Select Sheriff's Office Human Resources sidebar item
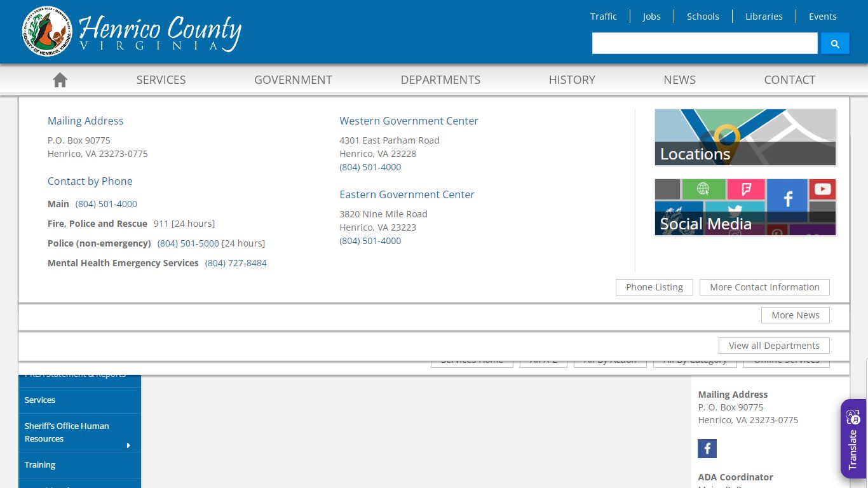The image size is (868, 488). [x=79, y=433]
